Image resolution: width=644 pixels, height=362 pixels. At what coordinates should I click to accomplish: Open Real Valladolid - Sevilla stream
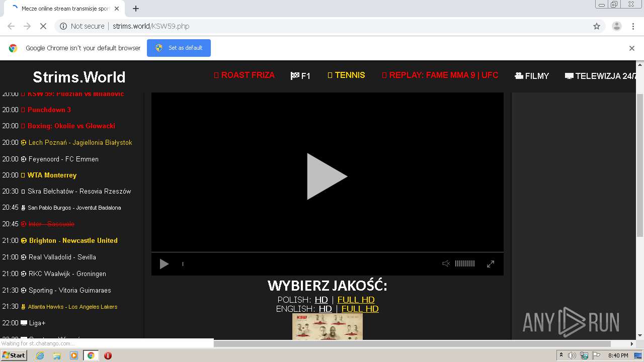coord(62,257)
